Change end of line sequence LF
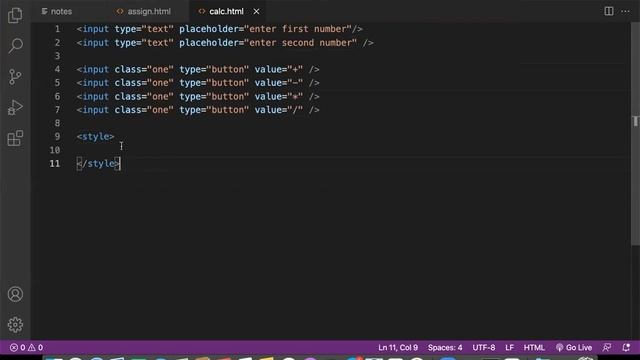 pos(509,347)
